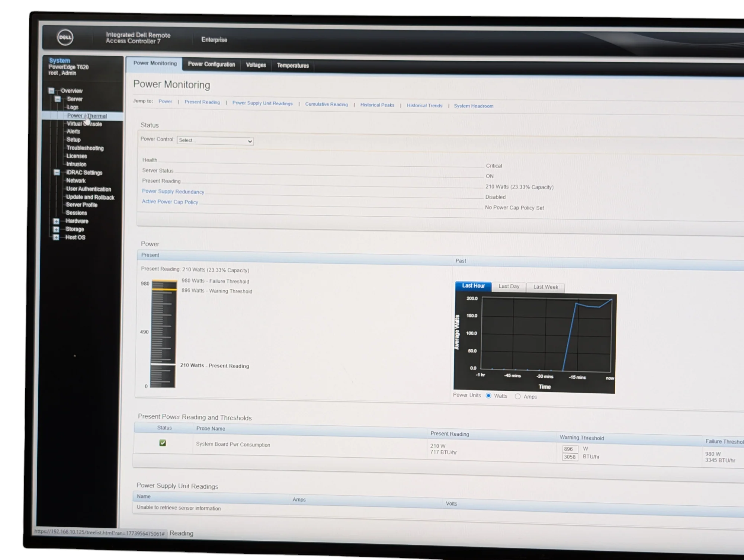This screenshot has height=560, width=744.
Task: Open Troubleshooting in the navigation tree
Action: pyautogui.click(x=85, y=148)
